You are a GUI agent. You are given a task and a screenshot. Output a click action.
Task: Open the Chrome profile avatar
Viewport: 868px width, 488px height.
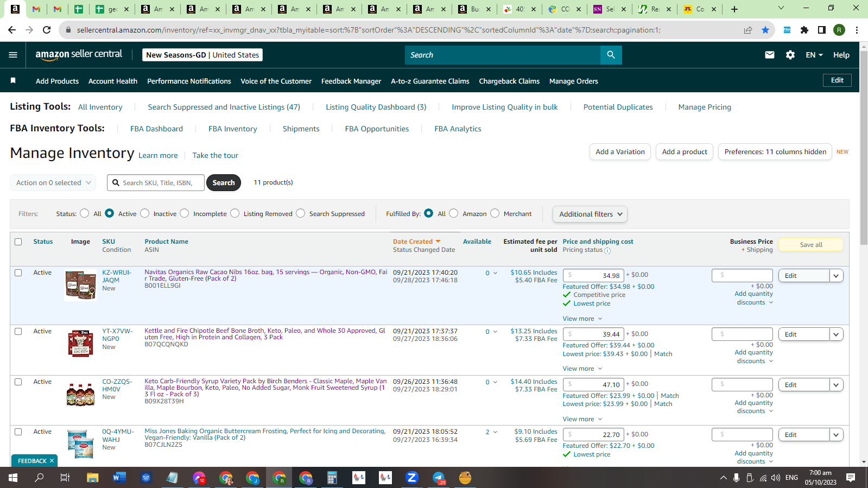(839, 30)
